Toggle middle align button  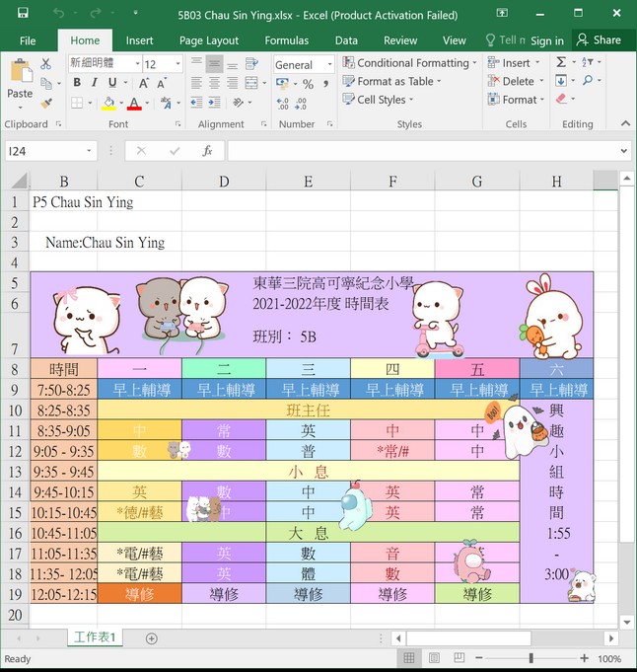[x=215, y=64]
